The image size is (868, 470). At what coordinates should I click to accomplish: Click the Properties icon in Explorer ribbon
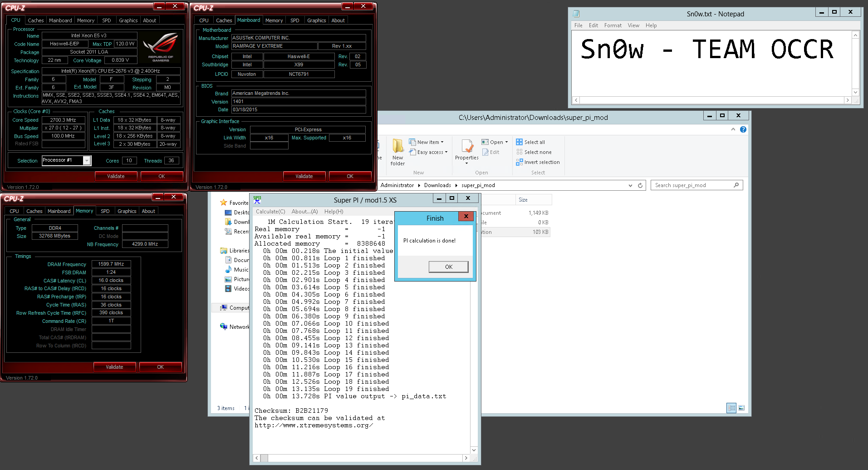467,146
